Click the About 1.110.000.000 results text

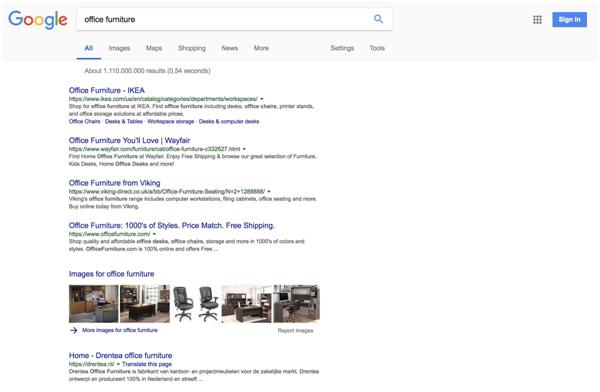pos(147,71)
